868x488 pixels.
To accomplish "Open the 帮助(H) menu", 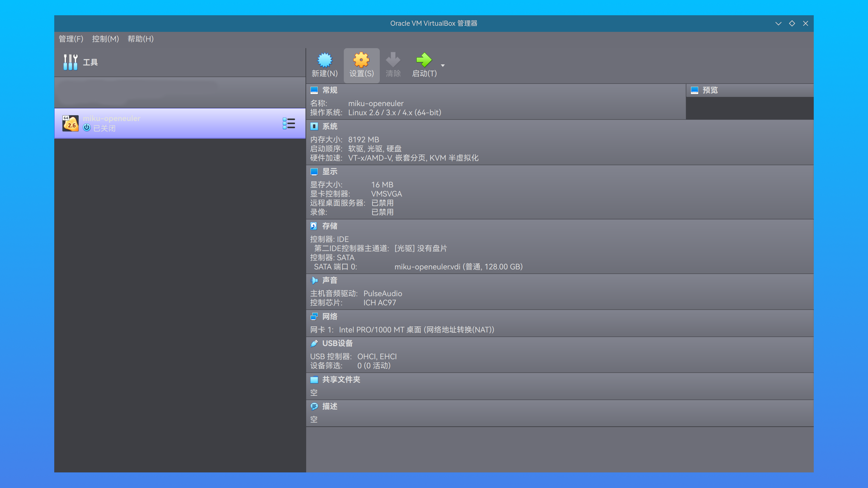I will pos(140,39).
